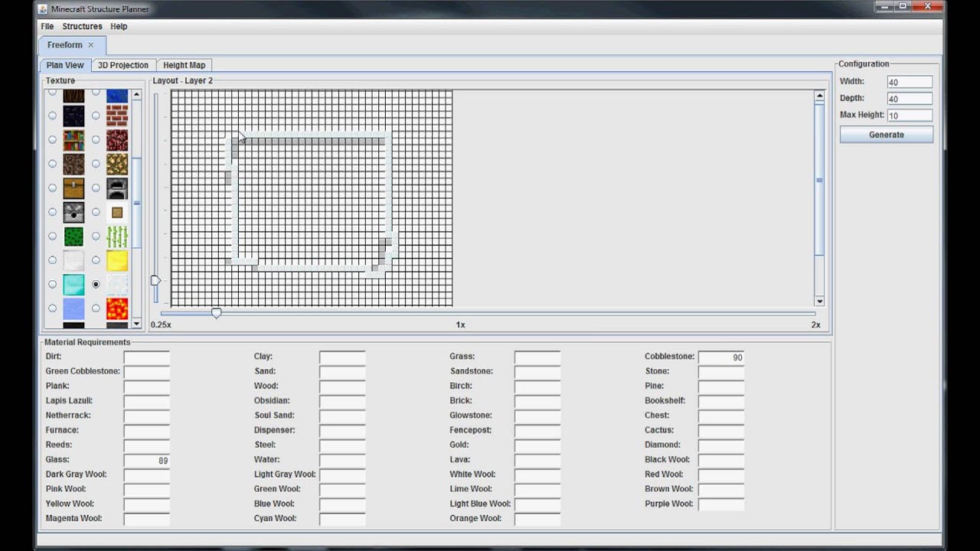Switch to the 3D Projection tab

(123, 65)
